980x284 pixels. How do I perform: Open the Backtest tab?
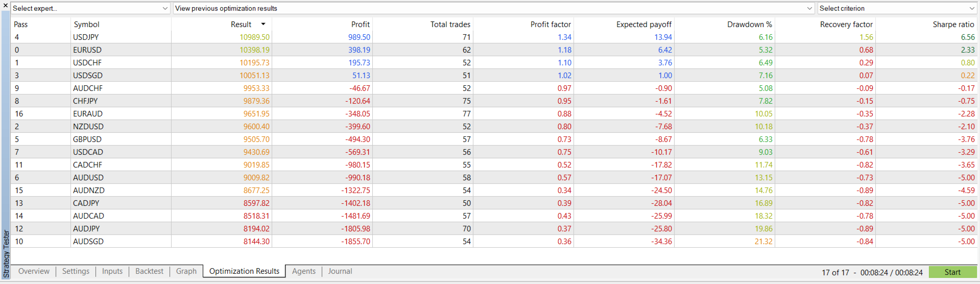pos(149,271)
